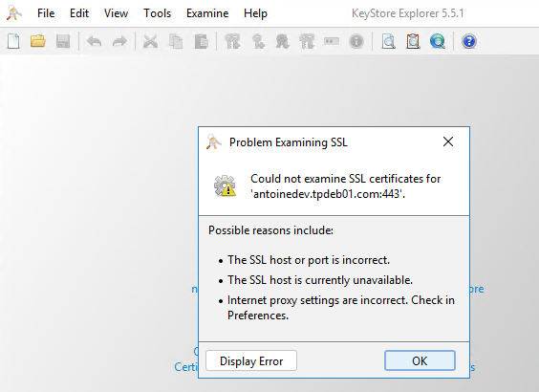This screenshot has width=539, height=392.
Task: Click the Examine File magnifier icon
Action: pos(388,42)
